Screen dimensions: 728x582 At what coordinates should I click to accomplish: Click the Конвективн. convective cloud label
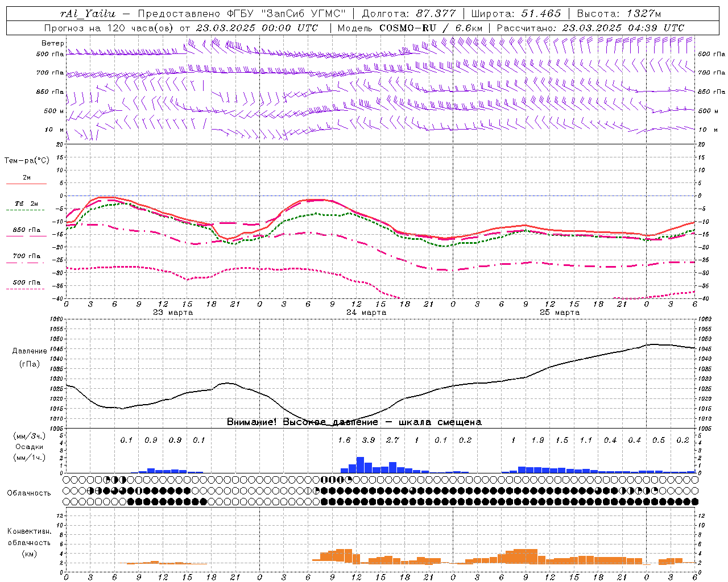coord(29,531)
